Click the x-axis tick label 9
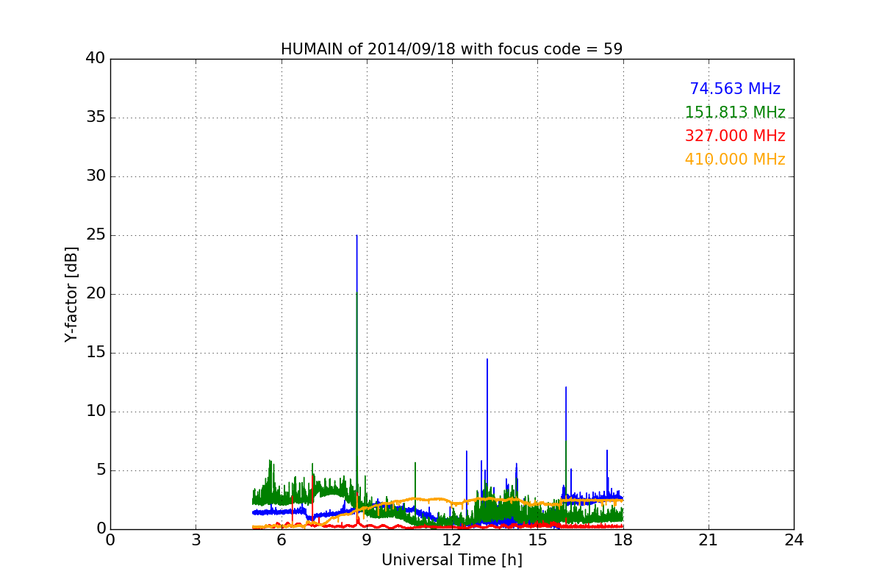The width and height of the screenshot is (882, 588). 367,540
